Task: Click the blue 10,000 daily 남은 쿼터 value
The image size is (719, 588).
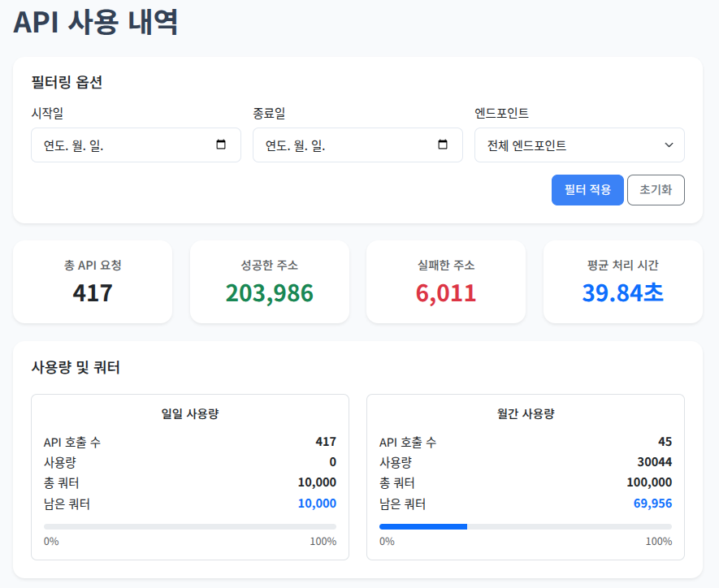Action: pyautogui.click(x=317, y=504)
